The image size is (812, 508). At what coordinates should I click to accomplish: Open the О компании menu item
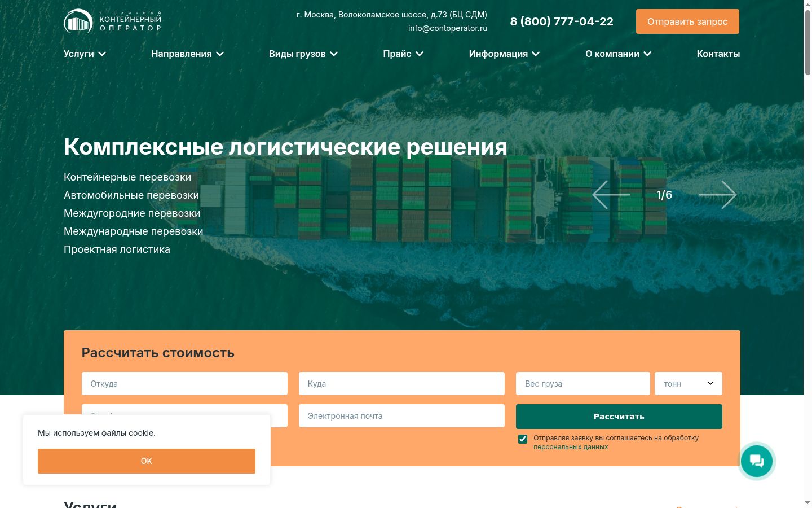(612, 54)
